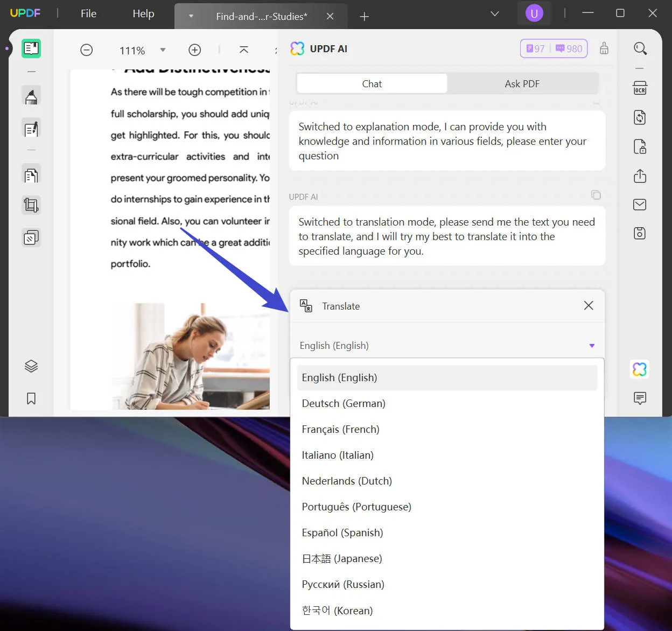The image size is (672, 631).
Task: Copy the translation mode message
Action: 596,195
